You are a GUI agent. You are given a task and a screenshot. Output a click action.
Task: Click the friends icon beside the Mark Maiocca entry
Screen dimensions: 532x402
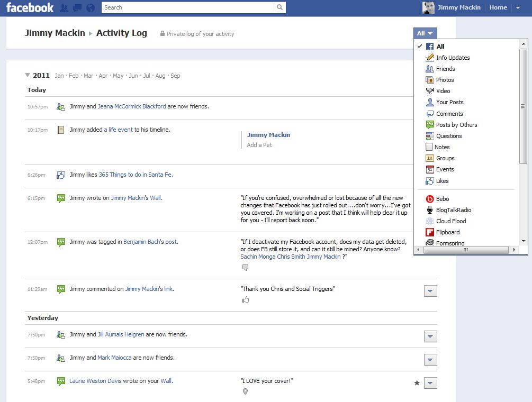tap(61, 358)
